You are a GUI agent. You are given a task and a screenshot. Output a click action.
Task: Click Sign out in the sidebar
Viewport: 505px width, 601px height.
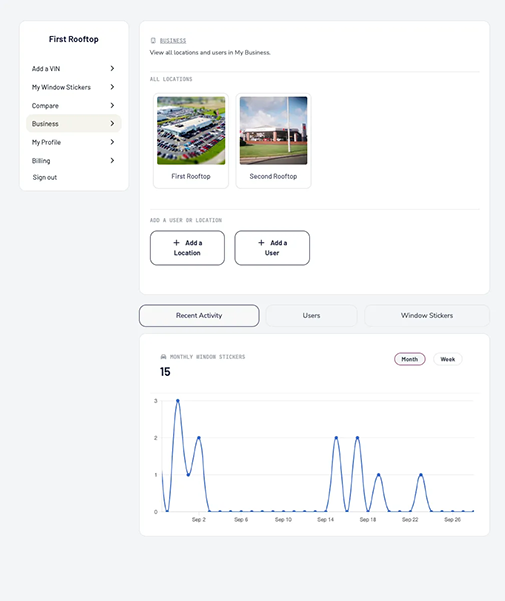click(x=45, y=177)
